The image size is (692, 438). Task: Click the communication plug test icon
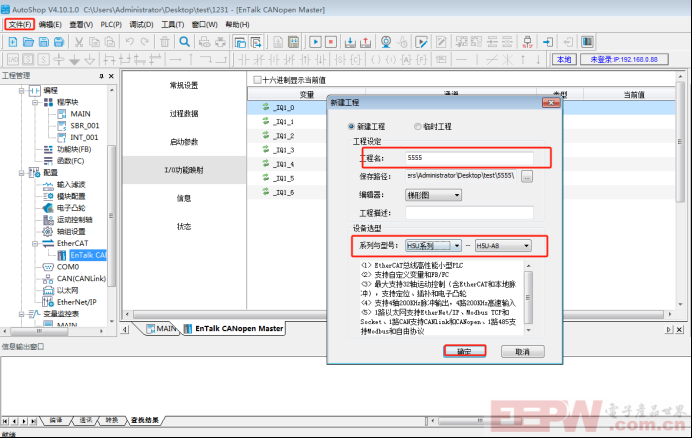pyautogui.click(x=527, y=42)
